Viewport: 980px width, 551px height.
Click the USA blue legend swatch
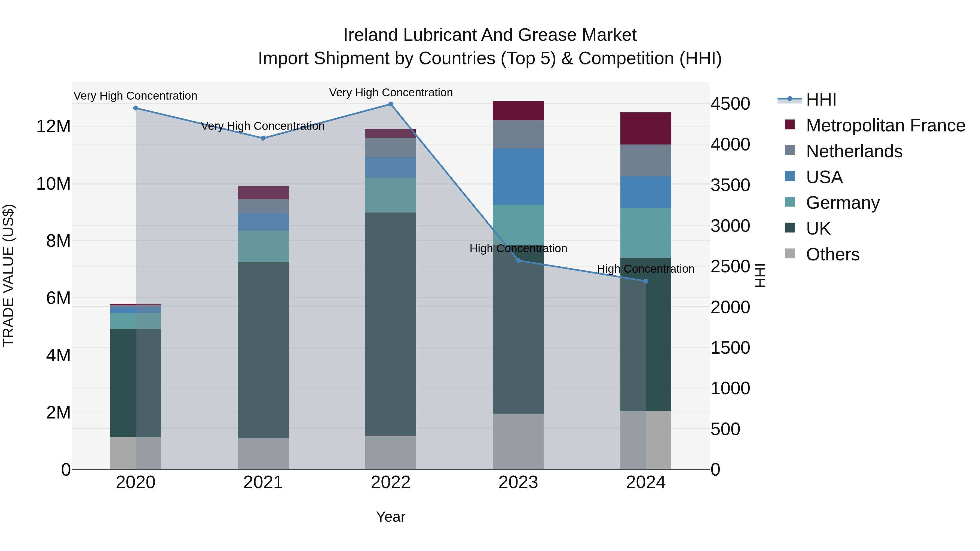790,176
